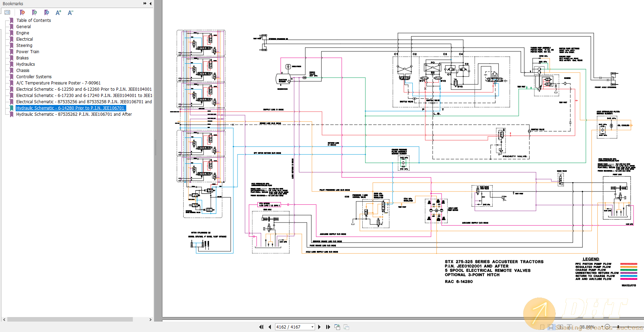Select facing two-page view mode

560,327
